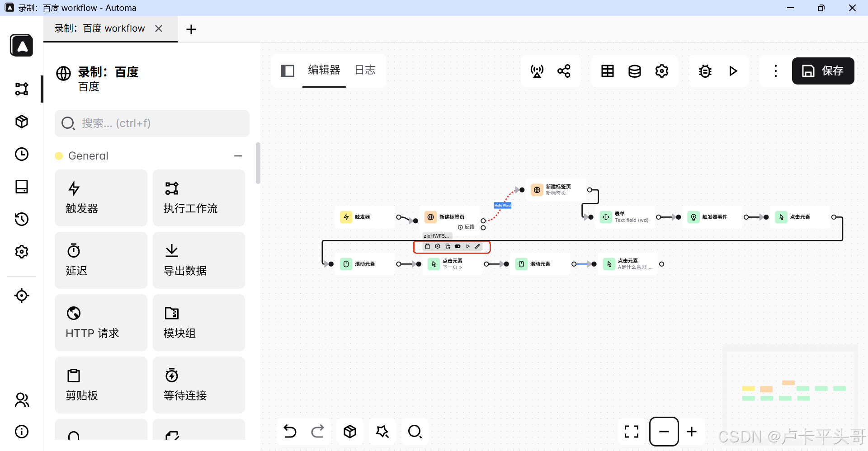Open the Teams people sidebar icon
Image resolution: width=868 pixels, height=451 pixels.
pos(22,399)
